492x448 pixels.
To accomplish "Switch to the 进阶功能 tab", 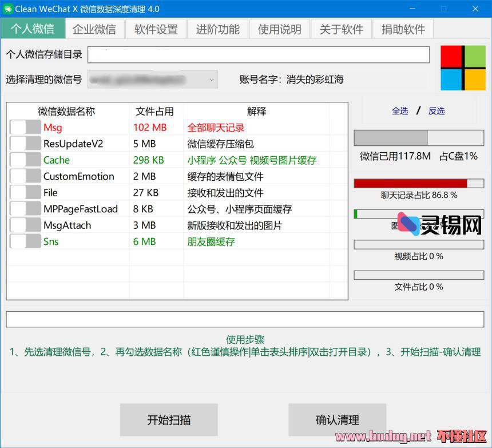I will tap(218, 29).
